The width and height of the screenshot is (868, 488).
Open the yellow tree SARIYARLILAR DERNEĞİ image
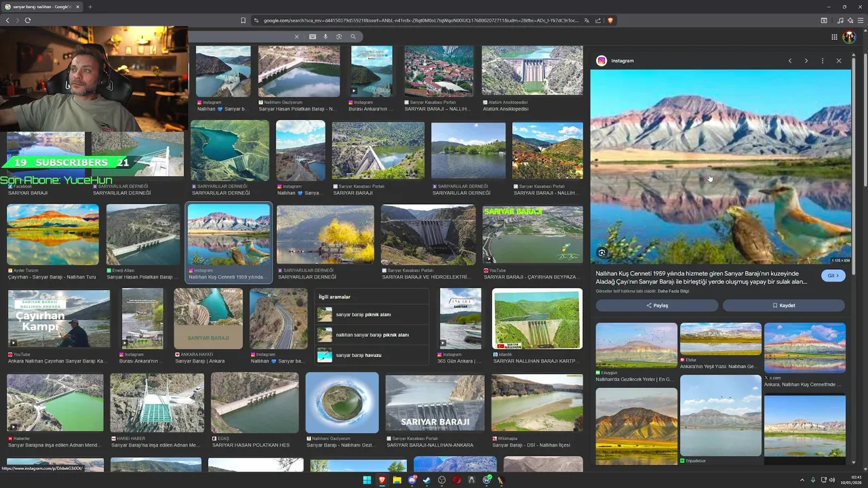point(325,235)
